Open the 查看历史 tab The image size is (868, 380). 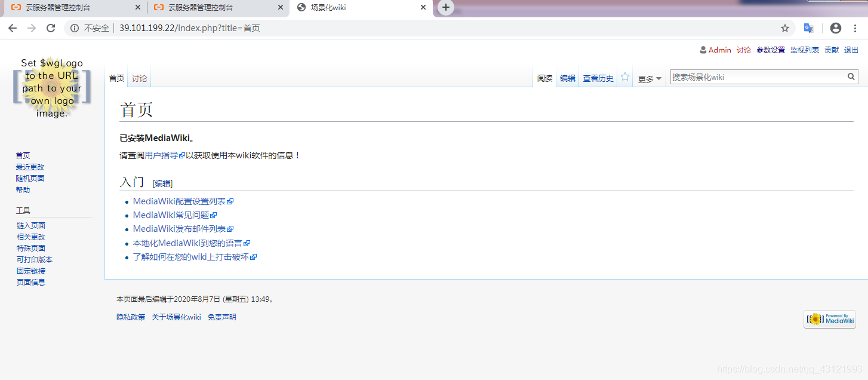click(x=598, y=78)
